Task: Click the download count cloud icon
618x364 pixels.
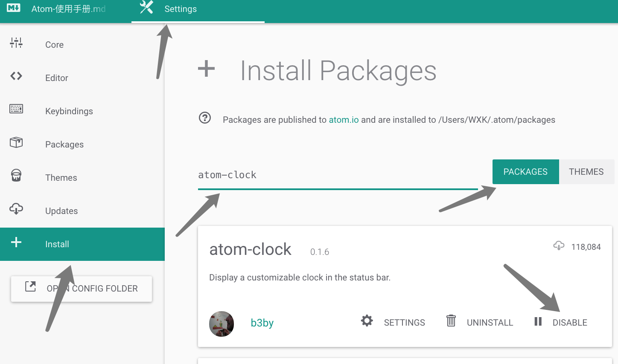Action: point(559,246)
